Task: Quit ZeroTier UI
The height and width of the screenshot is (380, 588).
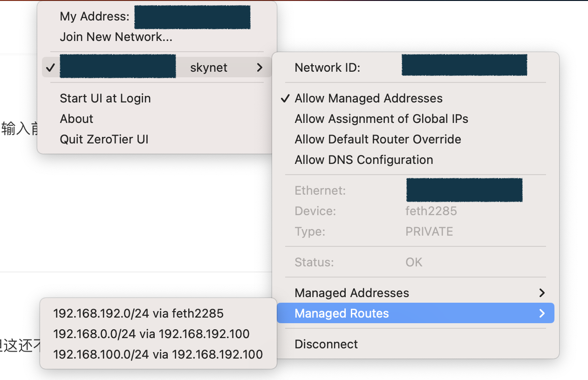Action: tap(104, 139)
